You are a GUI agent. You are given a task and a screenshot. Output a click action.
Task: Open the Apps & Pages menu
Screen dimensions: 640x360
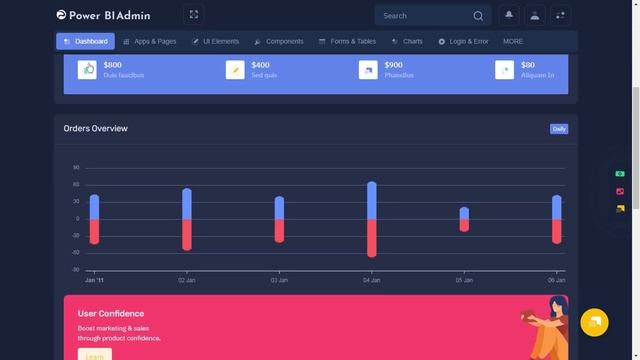pos(150,41)
